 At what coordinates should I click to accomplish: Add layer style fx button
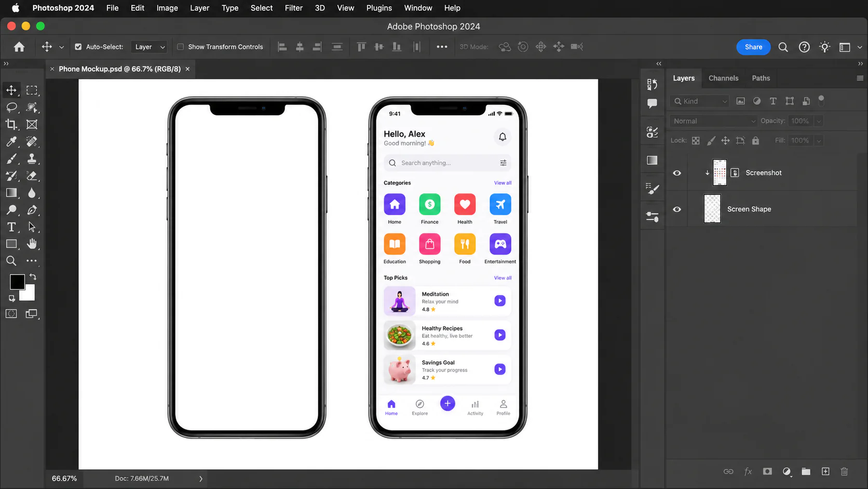748,471
